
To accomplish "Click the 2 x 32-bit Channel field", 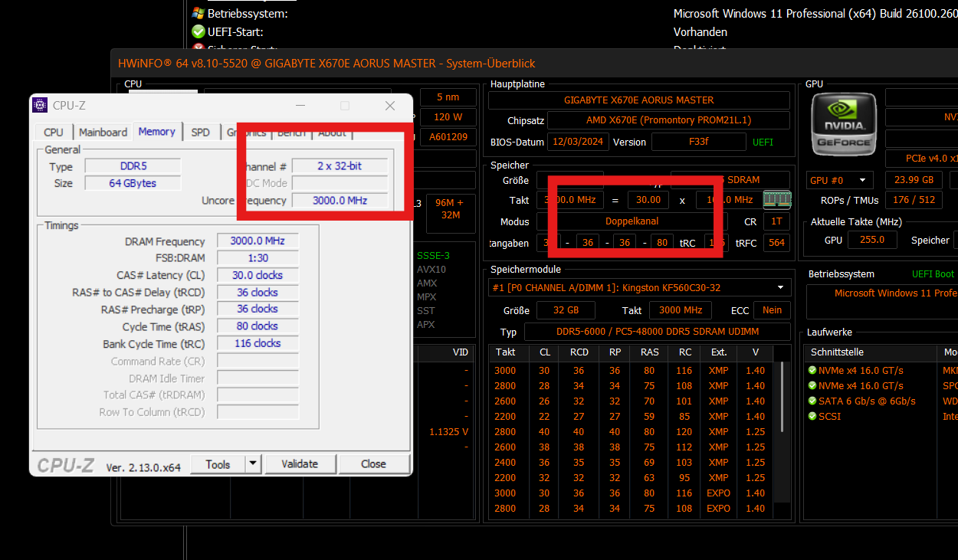I will [340, 165].
